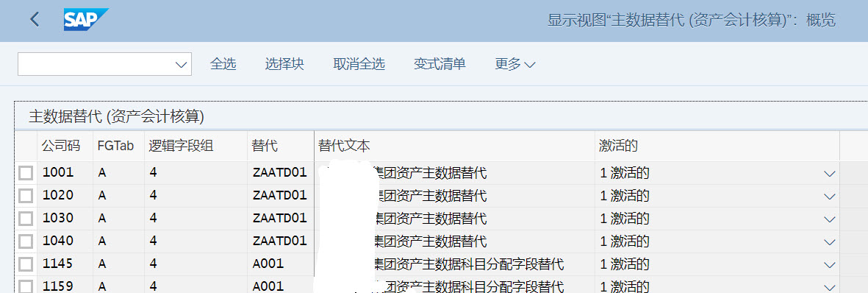The height and width of the screenshot is (293, 868).
Task: Click the A001 cell in row 1159
Action: pyautogui.click(x=281, y=285)
